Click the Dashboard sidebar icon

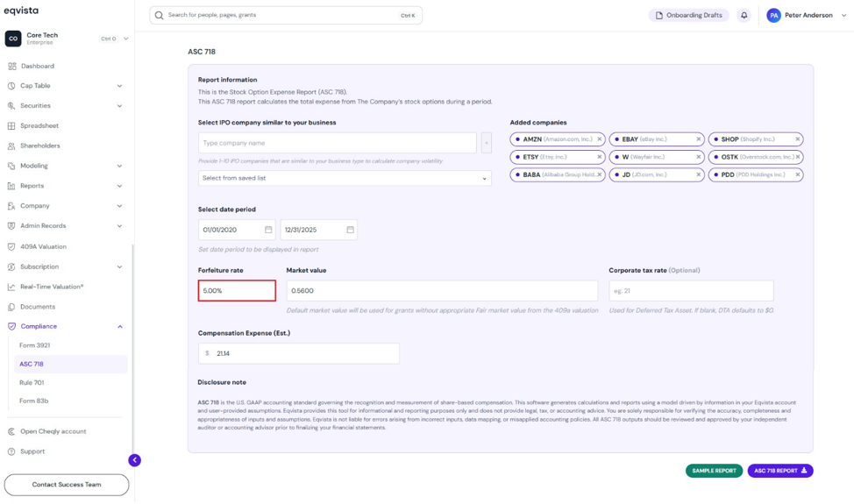(12, 67)
